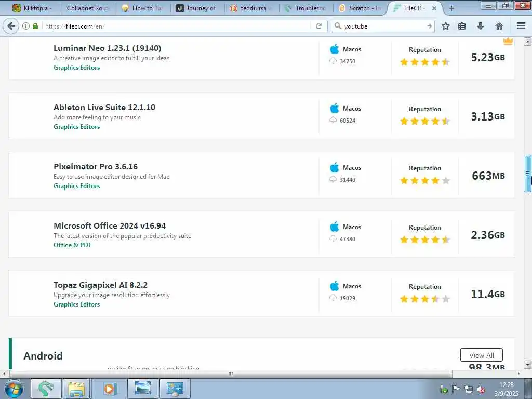Switch to the Collabnet Router tab
Screen dimensions: 532x399
coord(88,8)
